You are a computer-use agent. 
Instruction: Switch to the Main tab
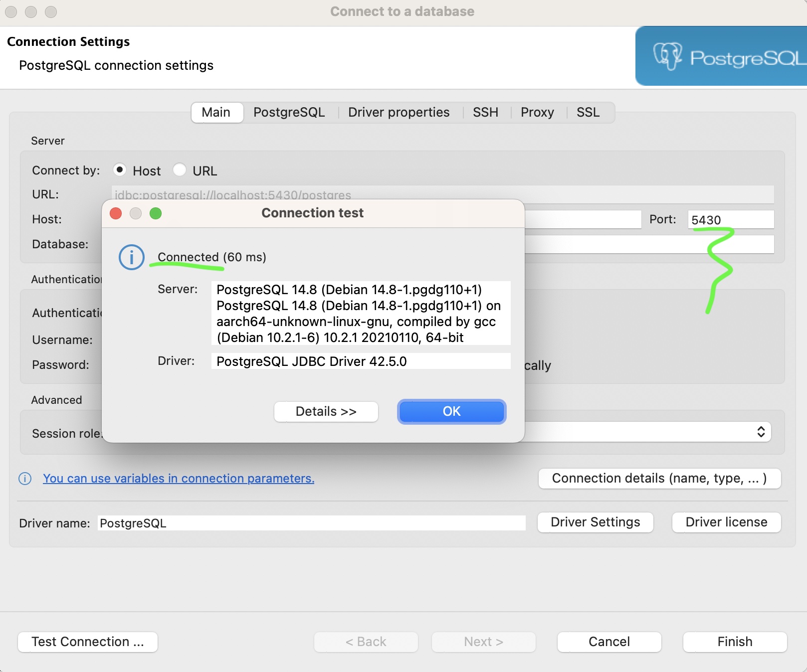(x=216, y=112)
